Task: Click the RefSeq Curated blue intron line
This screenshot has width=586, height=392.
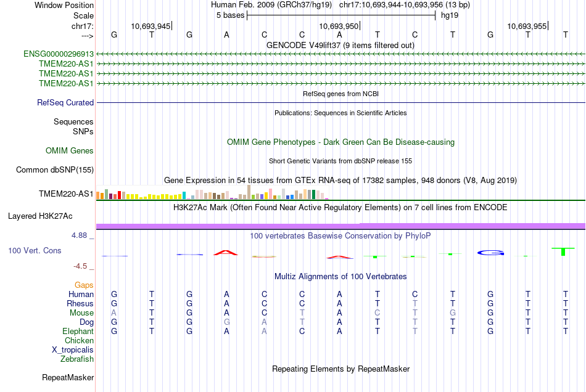Action: pos(340,103)
